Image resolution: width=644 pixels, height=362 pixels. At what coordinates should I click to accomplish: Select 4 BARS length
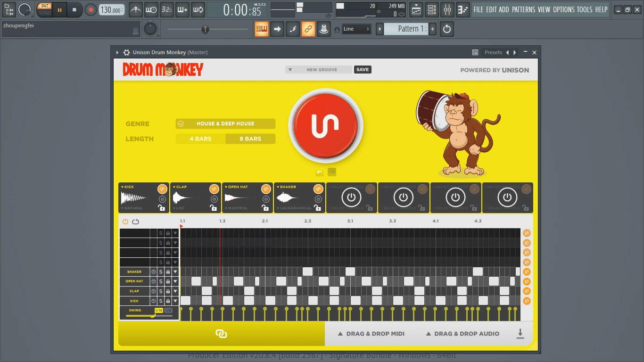click(x=200, y=139)
